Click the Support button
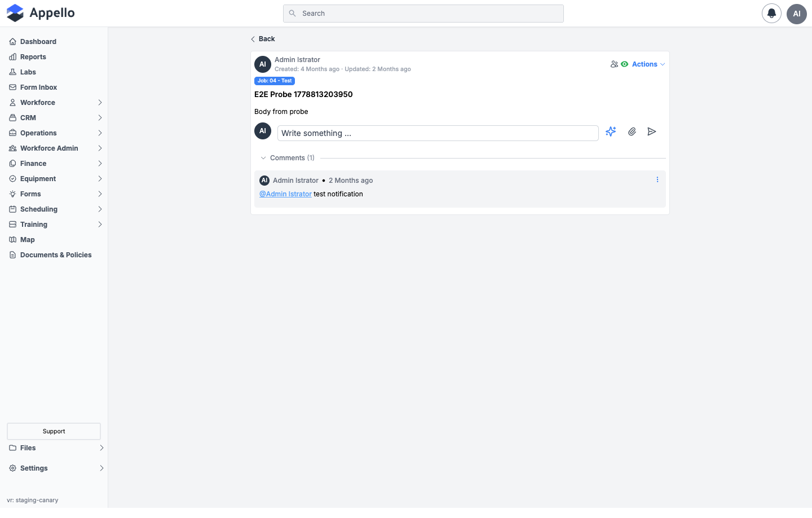Viewport: 812px width, 518px height. (x=54, y=431)
